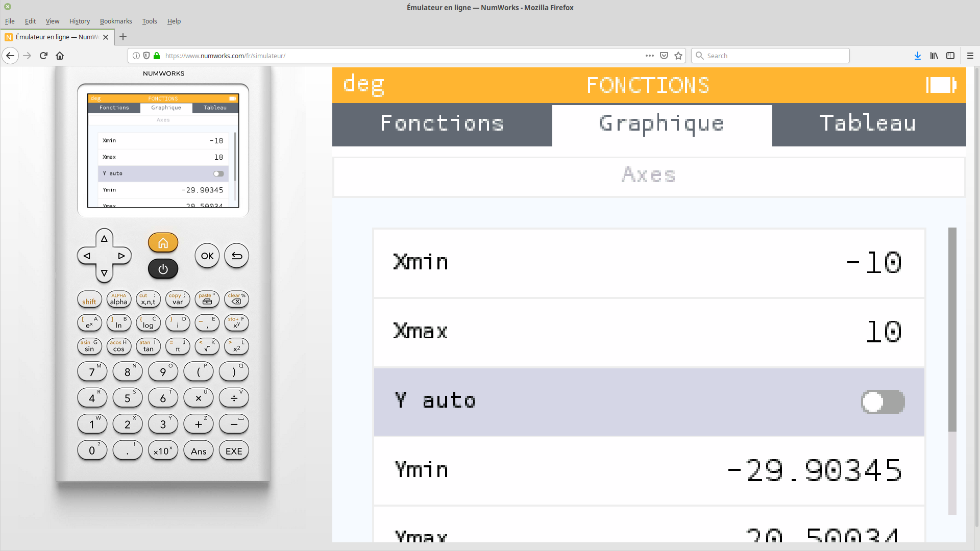Select the Xmin row value -10
This screenshot has height=551, width=980.
click(x=649, y=263)
